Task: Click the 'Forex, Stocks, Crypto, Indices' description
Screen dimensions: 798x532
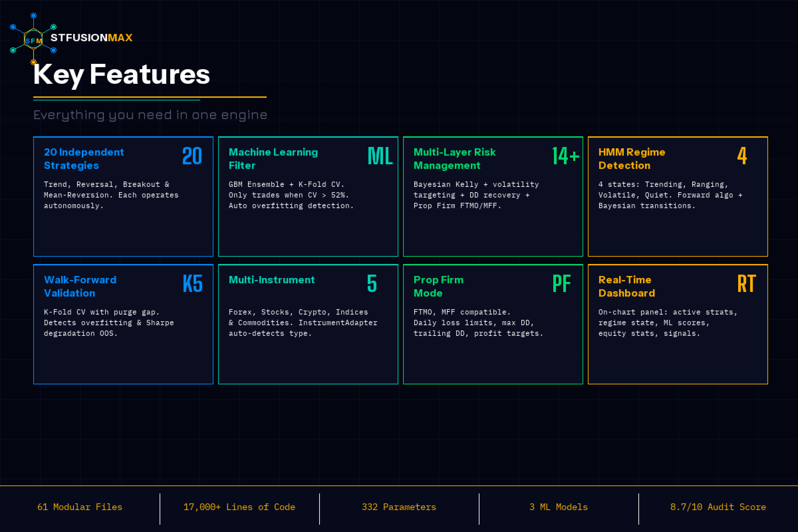Action: pos(303,323)
